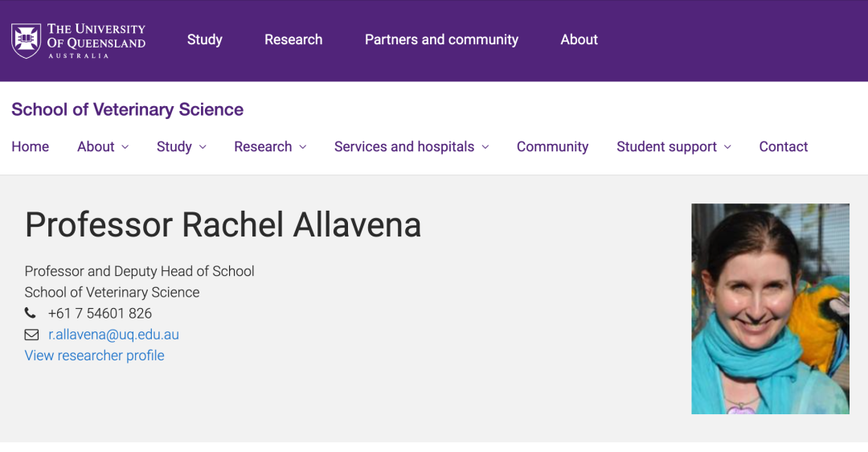The width and height of the screenshot is (868, 452).
Task: Click the phone icon beside the number
Action: pyautogui.click(x=31, y=314)
